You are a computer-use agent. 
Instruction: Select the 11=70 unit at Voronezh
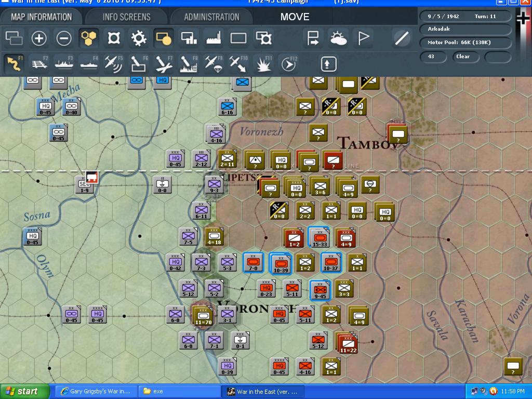click(x=203, y=315)
